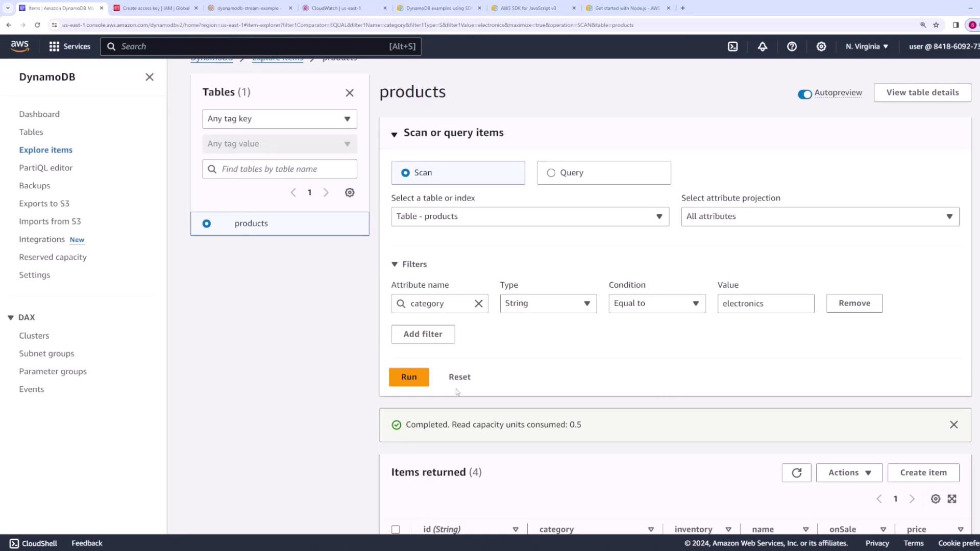Image resolution: width=980 pixels, height=551 pixels.
Task: Expand items table to full screen
Action: tap(952, 499)
